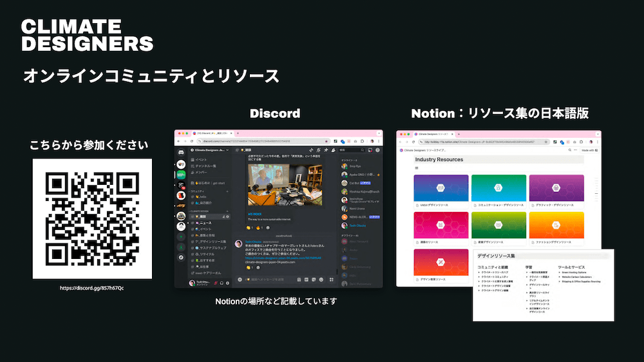Image resolution: width=644 pixels, height=362 pixels.
Task: Click Download Apps icon in Discord server list
Action: [x=181, y=247]
